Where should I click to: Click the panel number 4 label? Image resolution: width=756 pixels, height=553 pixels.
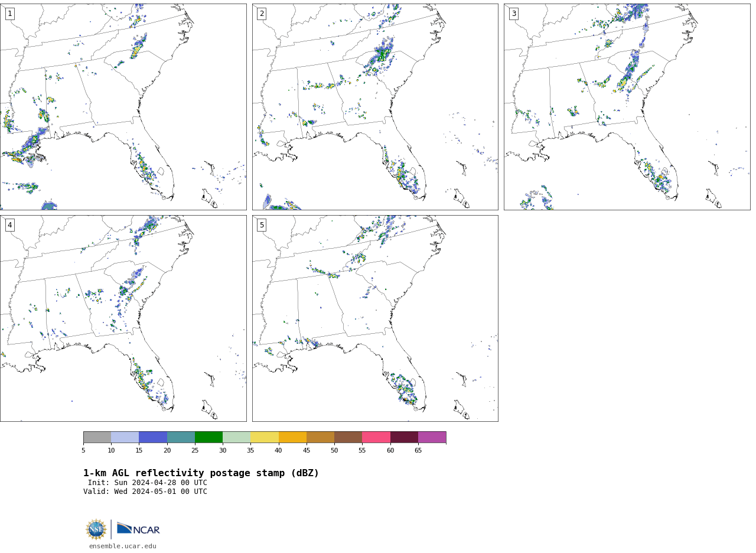point(9,225)
